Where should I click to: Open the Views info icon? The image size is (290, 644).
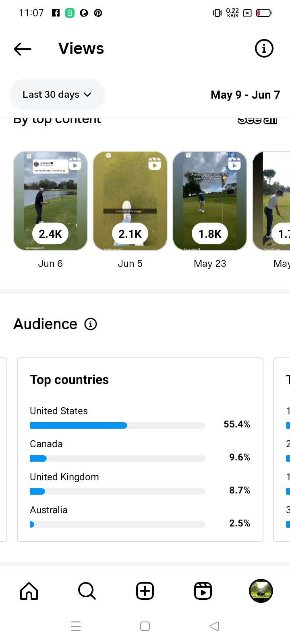coord(264,49)
